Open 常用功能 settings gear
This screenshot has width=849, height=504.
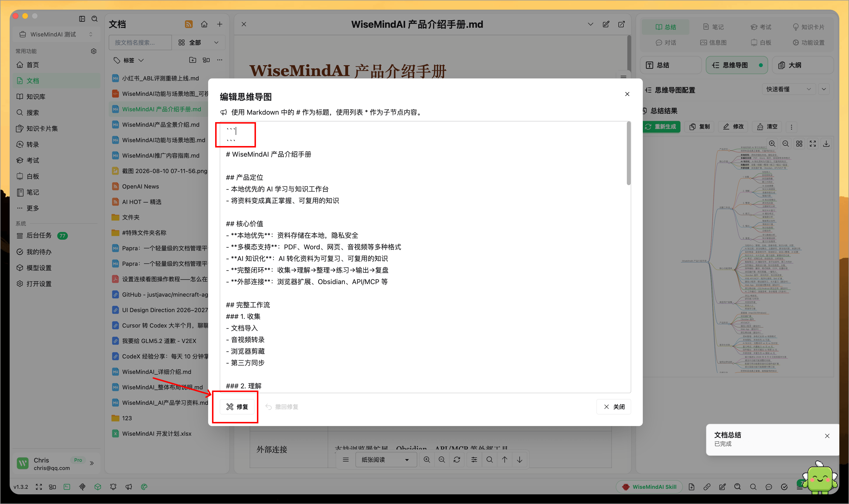(x=94, y=51)
